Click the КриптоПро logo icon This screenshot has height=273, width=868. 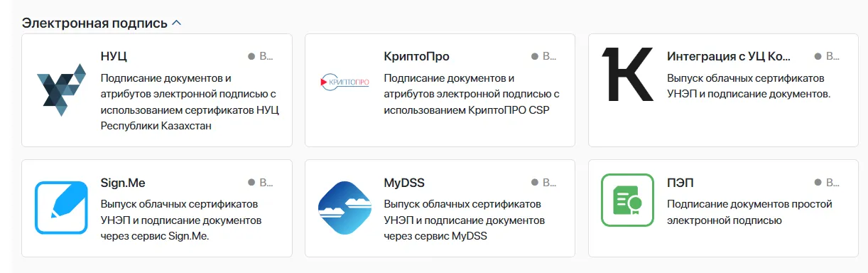[345, 83]
